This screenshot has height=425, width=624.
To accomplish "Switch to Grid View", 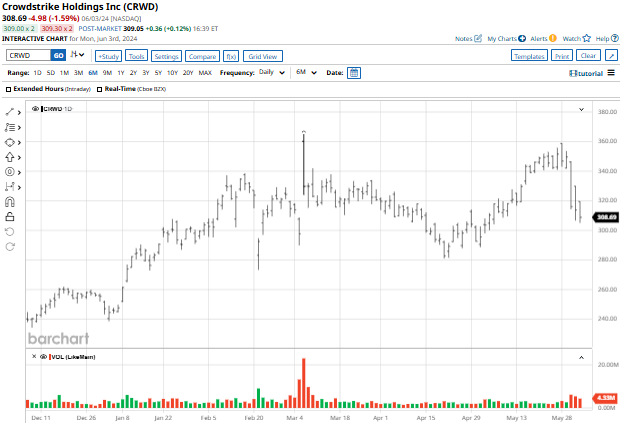I will point(263,56).
